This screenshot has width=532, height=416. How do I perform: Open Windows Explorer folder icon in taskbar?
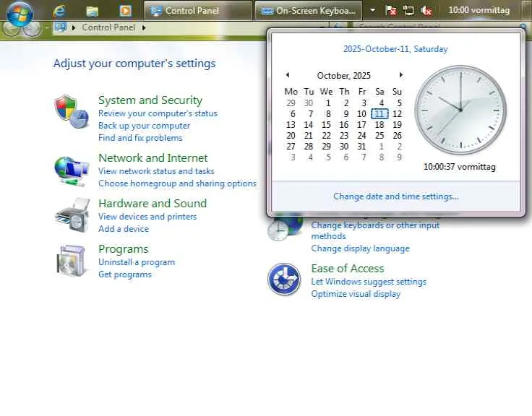pos(92,11)
